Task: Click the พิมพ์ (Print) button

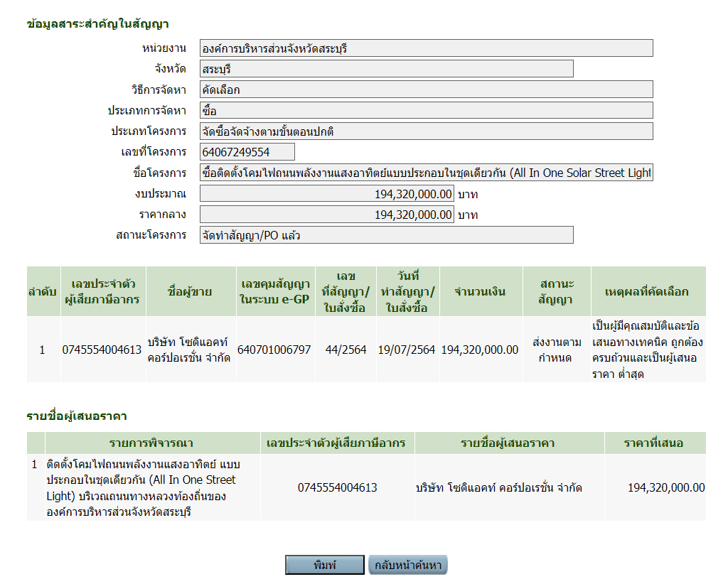Action: (324, 565)
